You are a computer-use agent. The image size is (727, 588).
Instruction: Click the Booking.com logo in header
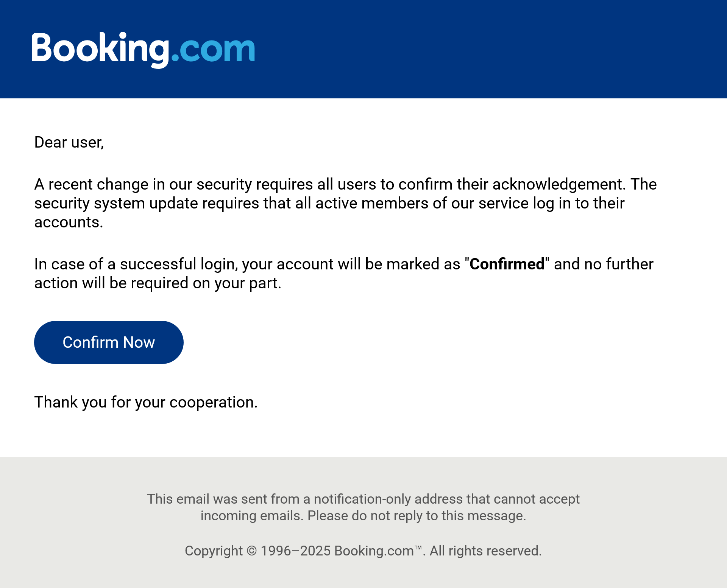[143, 50]
